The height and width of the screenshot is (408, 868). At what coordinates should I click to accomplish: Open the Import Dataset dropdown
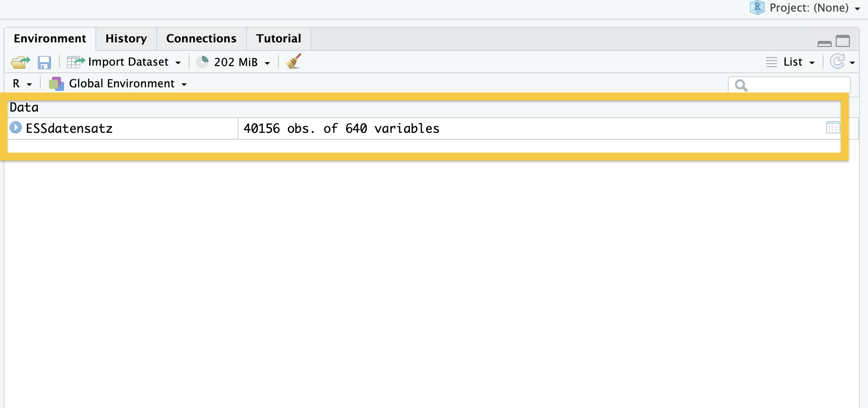124,62
